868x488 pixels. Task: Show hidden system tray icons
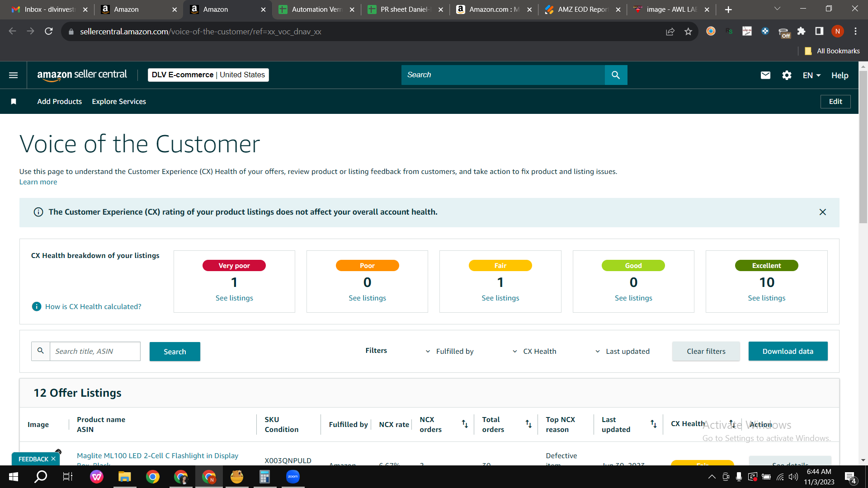pyautogui.click(x=712, y=477)
